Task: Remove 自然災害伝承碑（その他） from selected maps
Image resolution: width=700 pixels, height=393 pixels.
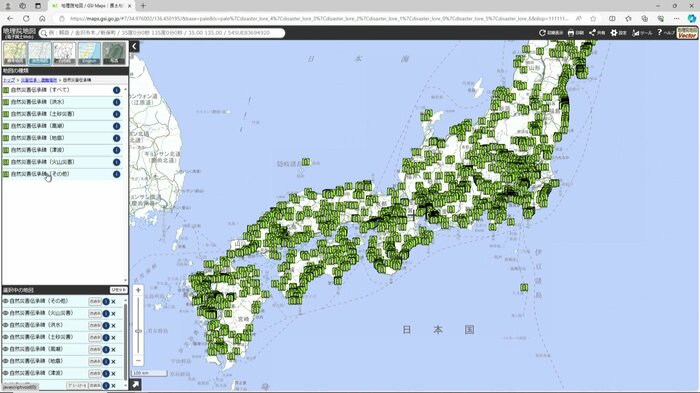Action: 113,301
